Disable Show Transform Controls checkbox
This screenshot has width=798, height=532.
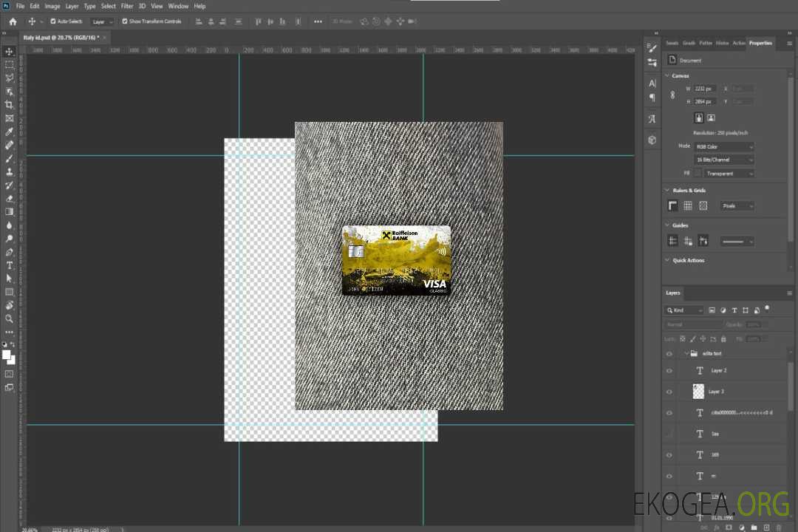pos(124,21)
